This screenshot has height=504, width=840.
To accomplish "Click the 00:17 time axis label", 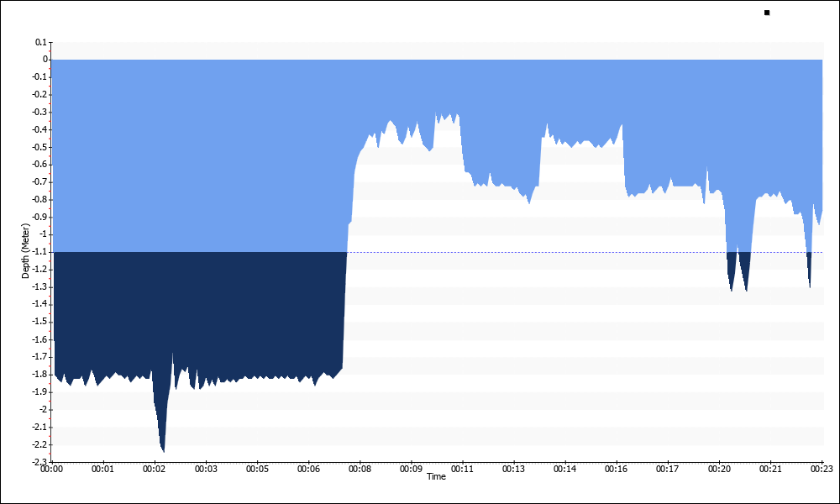I will coord(668,470).
